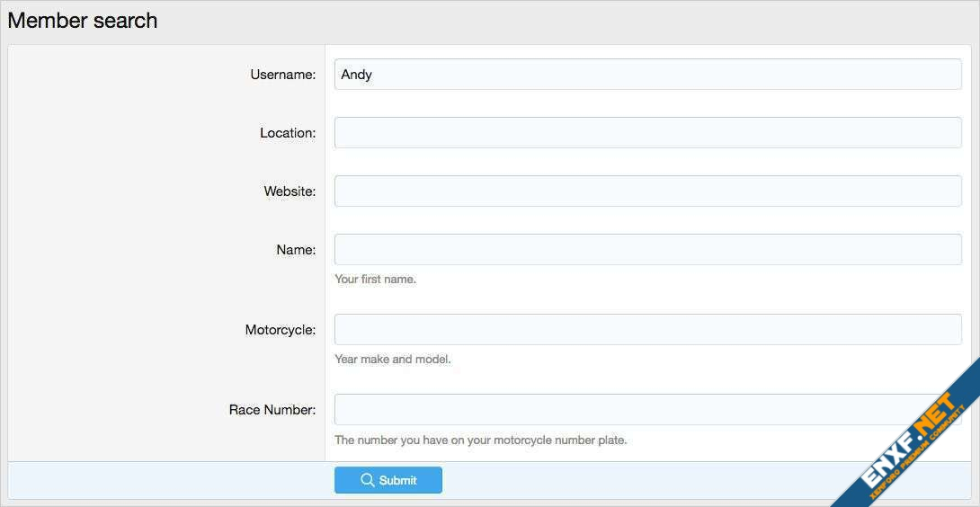The height and width of the screenshot is (507, 980).
Task: Click the 'Year make and model.' hint
Action: click(x=392, y=360)
